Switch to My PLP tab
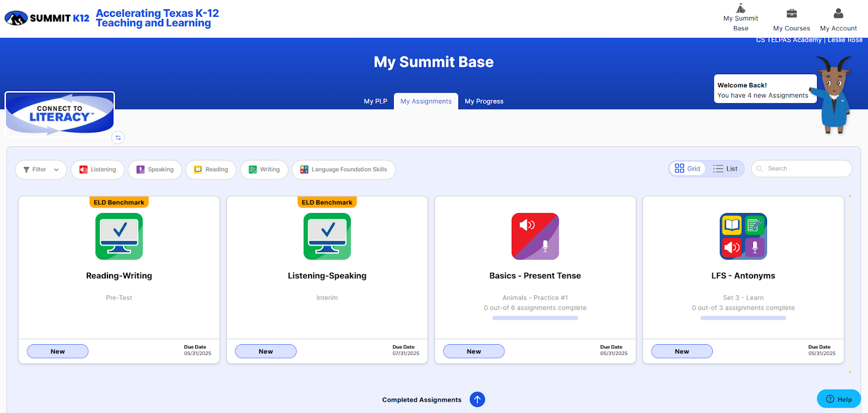This screenshot has width=868, height=413. (375, 101)
